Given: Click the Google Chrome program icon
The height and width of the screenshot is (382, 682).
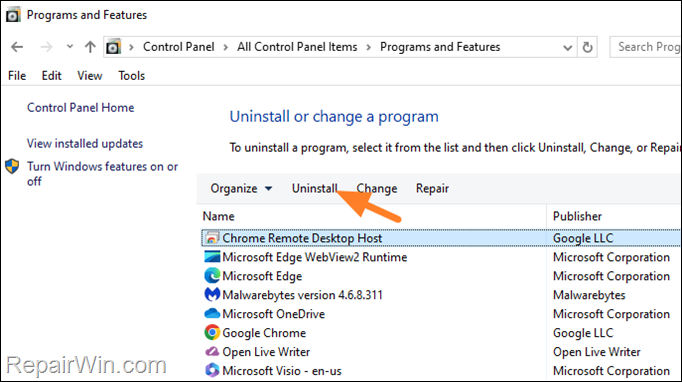Looking at the screenshot, I should tap(212, 332).
